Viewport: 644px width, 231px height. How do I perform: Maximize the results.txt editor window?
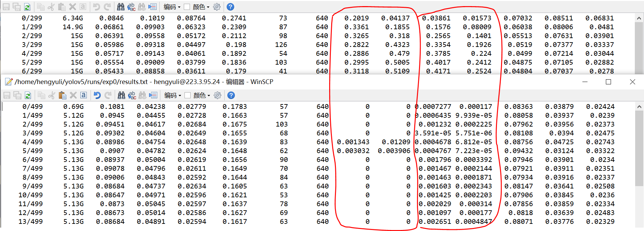click(609, 82)
